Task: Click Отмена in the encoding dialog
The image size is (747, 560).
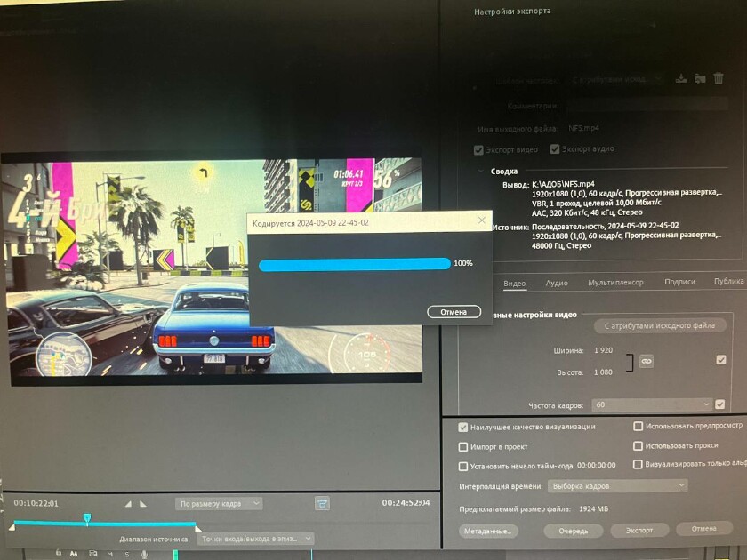Action: click(x=454, y=312)
